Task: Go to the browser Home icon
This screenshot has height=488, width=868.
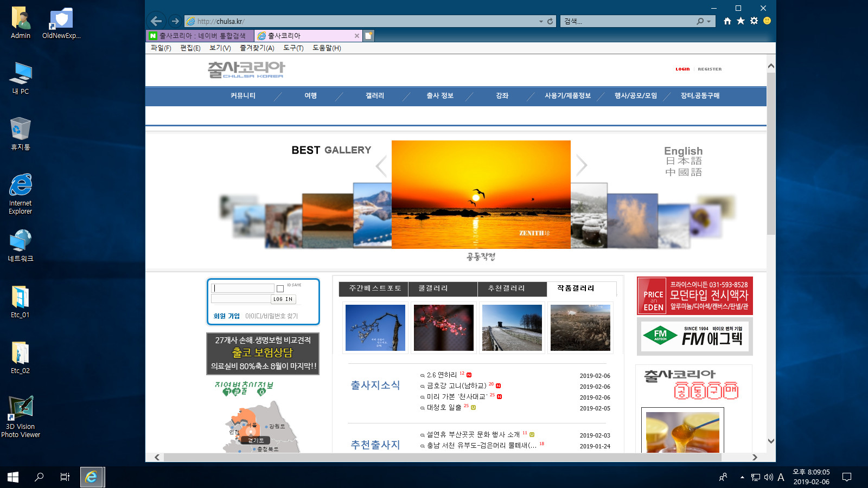Action: tap(727, 21)
